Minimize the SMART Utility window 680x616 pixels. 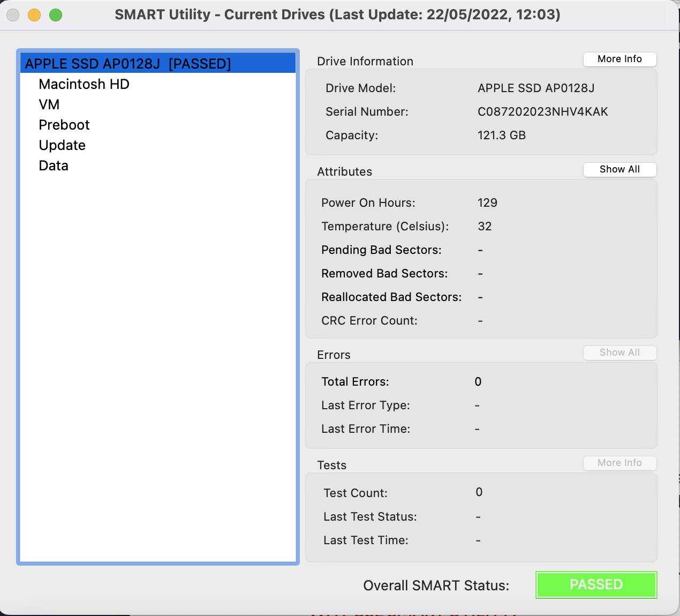34,15
